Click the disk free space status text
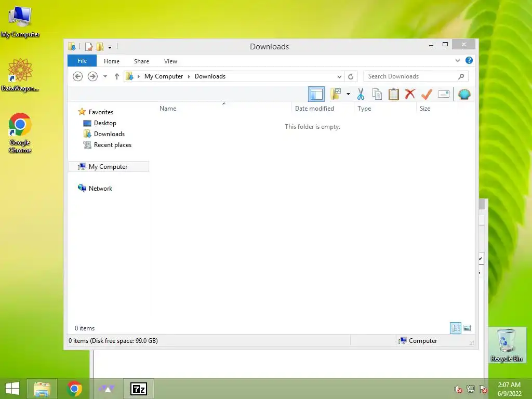 (x=113, y=341)
